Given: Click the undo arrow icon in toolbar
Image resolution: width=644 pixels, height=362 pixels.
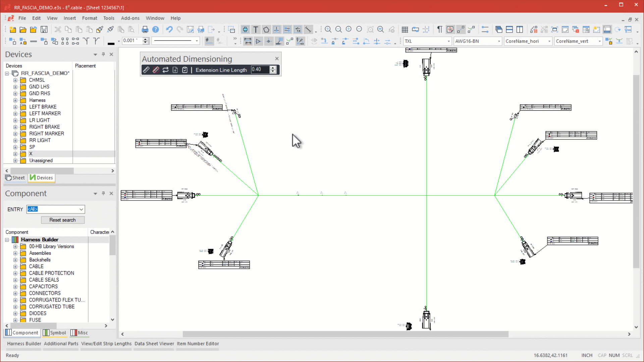Looking at the screenshot, I should (x=170, y=29).
